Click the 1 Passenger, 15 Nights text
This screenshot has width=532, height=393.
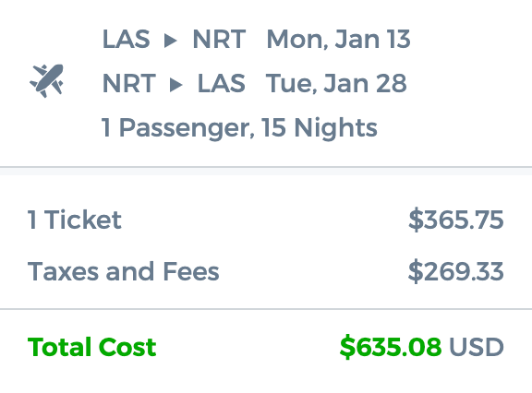tap(239, 128)
